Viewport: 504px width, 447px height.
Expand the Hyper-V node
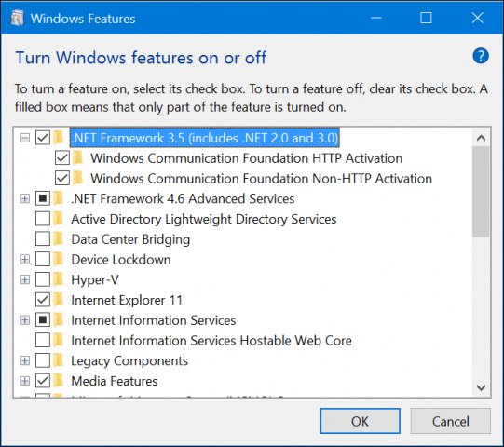click(x=25, y=279)
